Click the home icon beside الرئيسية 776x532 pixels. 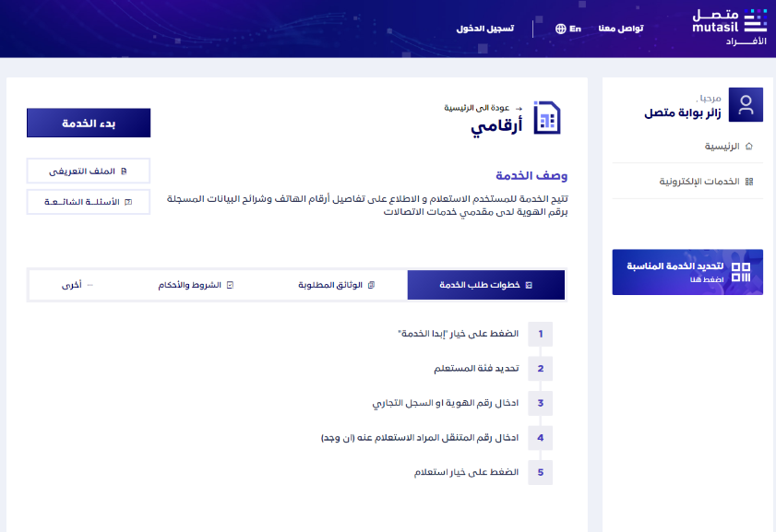coord(748,147)
